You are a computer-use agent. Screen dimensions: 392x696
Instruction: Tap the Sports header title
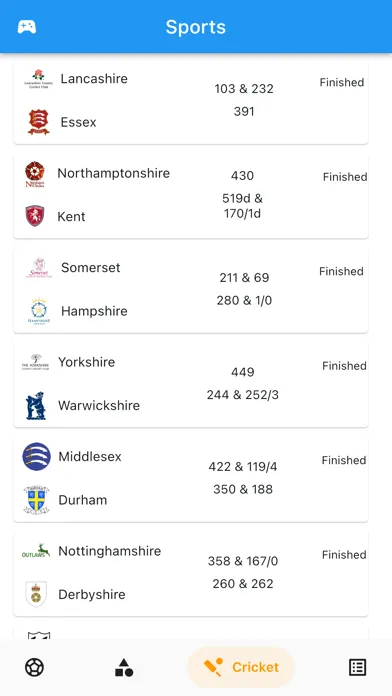point(196,27)
